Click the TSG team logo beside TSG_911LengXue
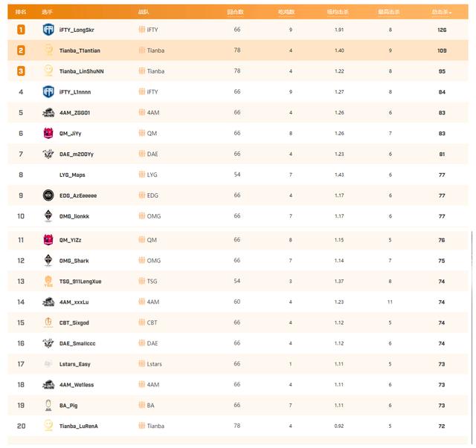The image size is (476, 448). (x=48, y=282)
